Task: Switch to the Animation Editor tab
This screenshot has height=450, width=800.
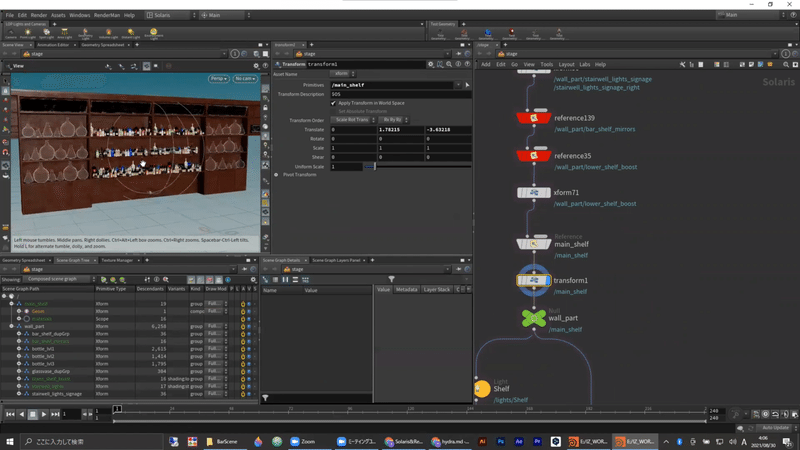Action: tap(53, 45)
